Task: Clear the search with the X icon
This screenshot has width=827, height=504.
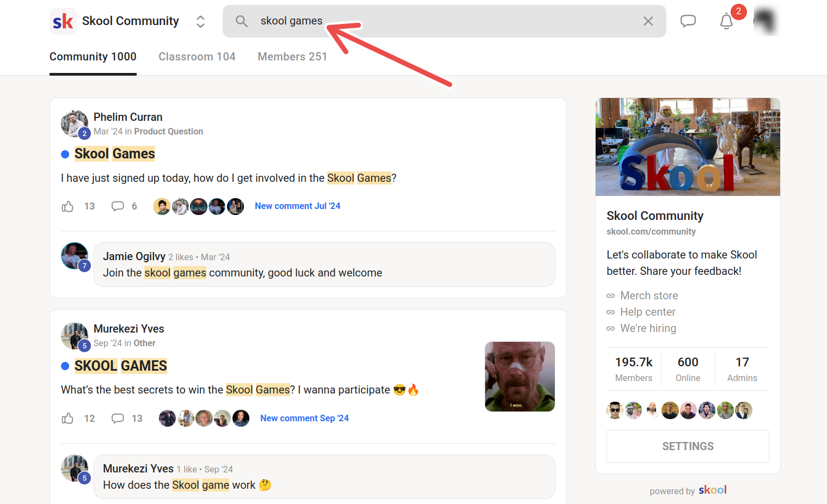Action: coord(648,21)
